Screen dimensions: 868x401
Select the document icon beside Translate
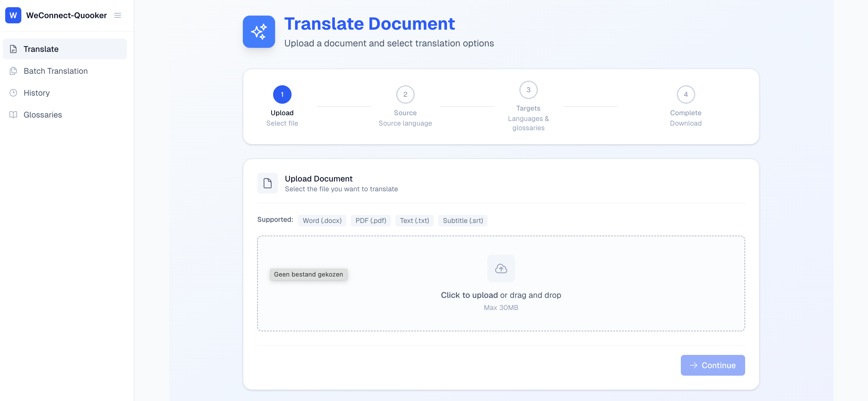point(13,49)
